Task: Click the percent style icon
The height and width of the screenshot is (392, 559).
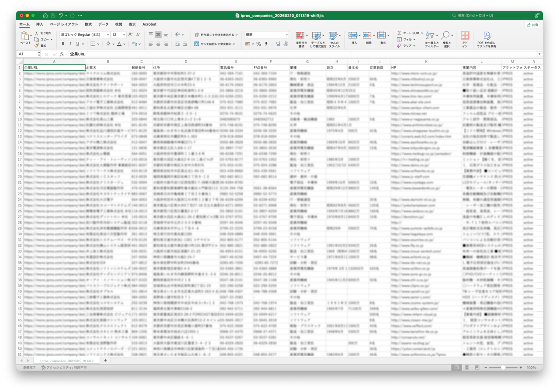Action: (259, 44)
